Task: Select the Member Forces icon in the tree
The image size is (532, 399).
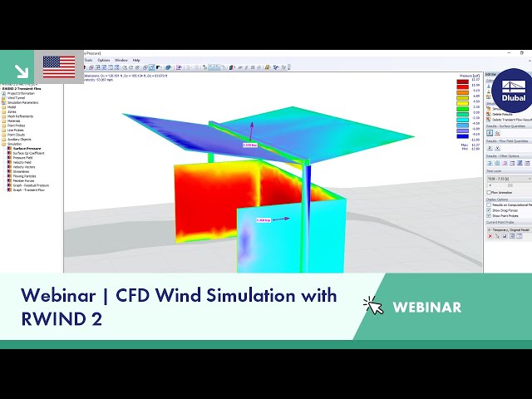Action: pyautogui.click(x=9, y=181)
